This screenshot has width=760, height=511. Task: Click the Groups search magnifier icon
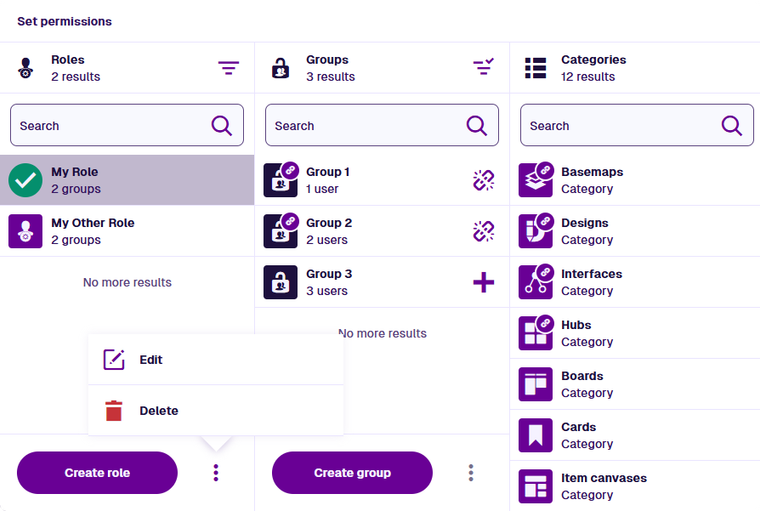(476, 126)
